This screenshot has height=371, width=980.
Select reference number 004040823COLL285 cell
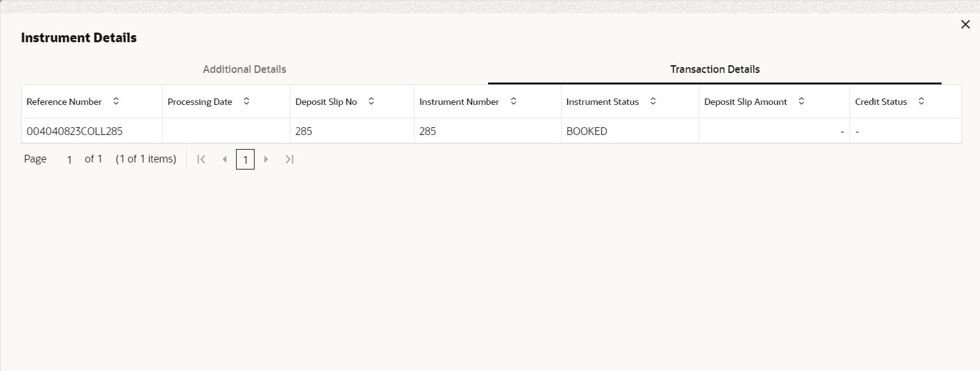click(74, 131)
